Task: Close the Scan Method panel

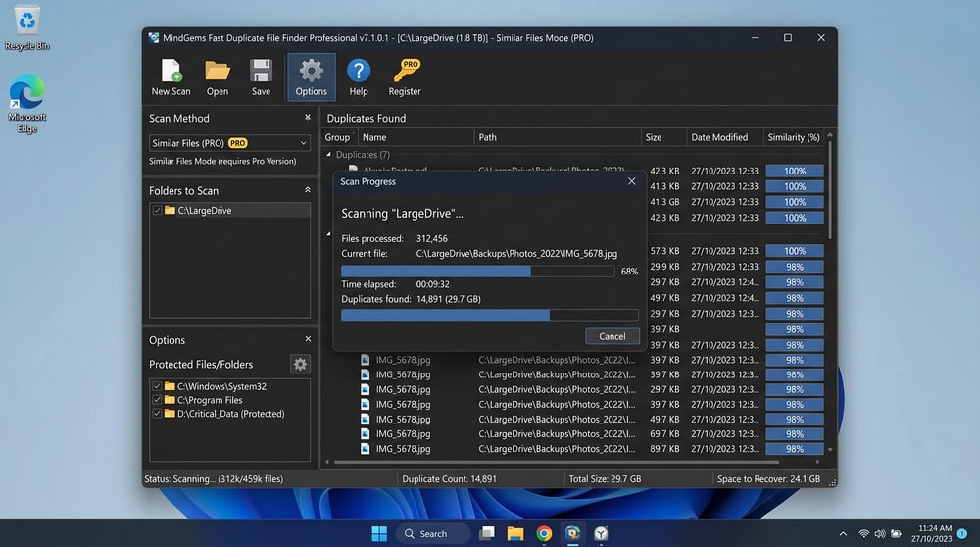Action: [308, 117]
